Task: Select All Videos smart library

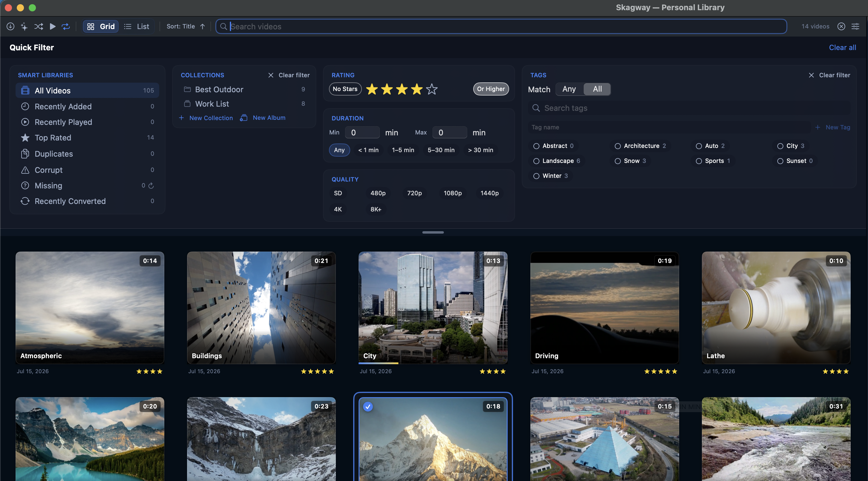Action: (x=87, y=90)
